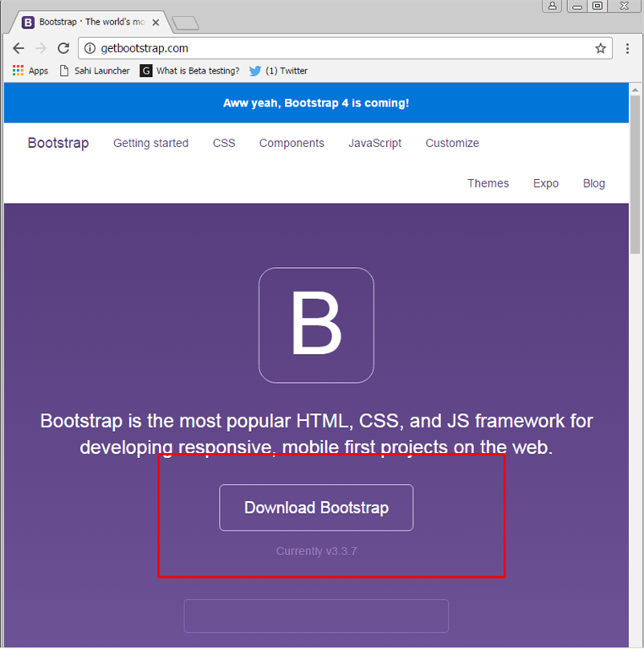644x649 pixels.
Task: Click the large Bootstrap B logo
Action: click(316, 325)
